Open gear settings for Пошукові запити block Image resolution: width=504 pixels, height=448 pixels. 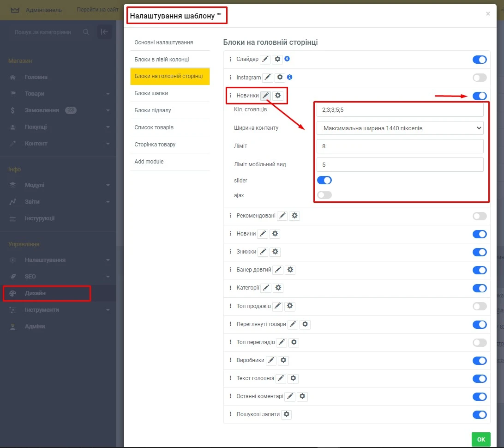[x=286, y=414]
